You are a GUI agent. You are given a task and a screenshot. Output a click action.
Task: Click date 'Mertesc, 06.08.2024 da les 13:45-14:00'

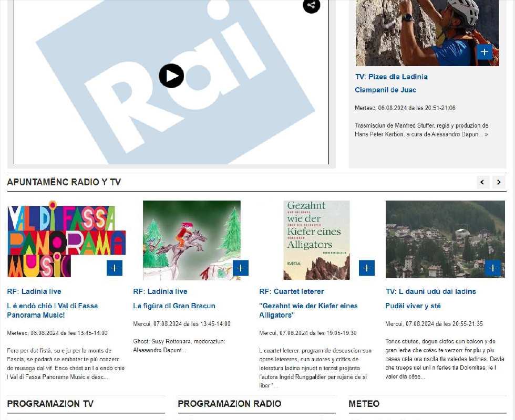[57, 333]
